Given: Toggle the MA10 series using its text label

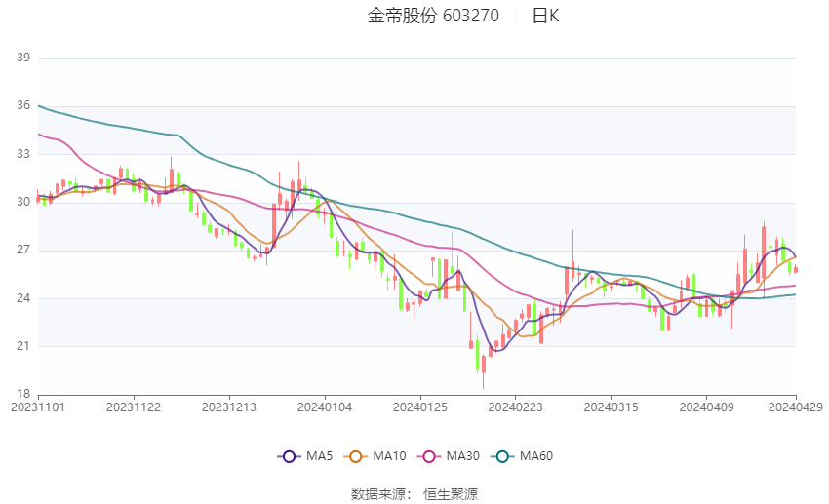Looking at the screenshot, I should click(390, 455).
